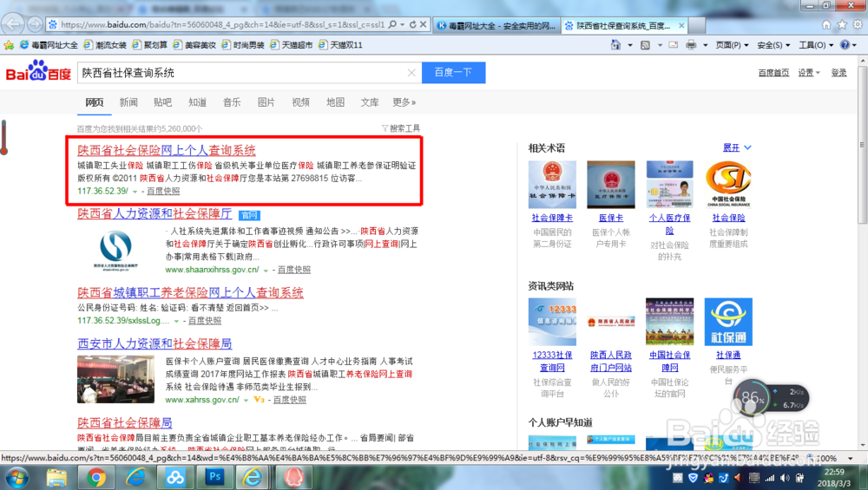Image resolution: width=868 pixels, height=490 pixels.
Task: Expand 相关术语 with 展开 chevron
Action: click(x=737, y=147)
